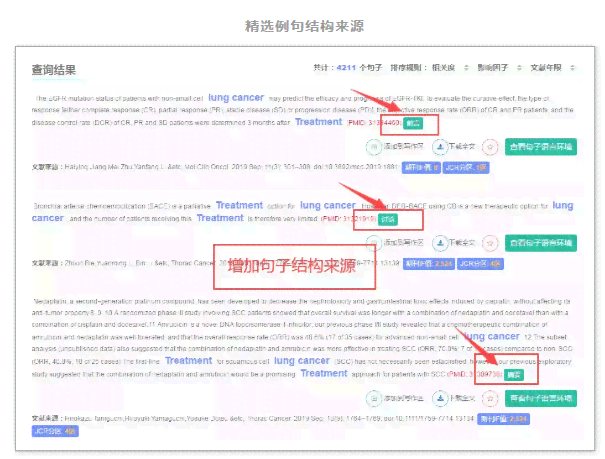Click the IF 2.524 badge in the Zhixin Bie source

[429, 264]
